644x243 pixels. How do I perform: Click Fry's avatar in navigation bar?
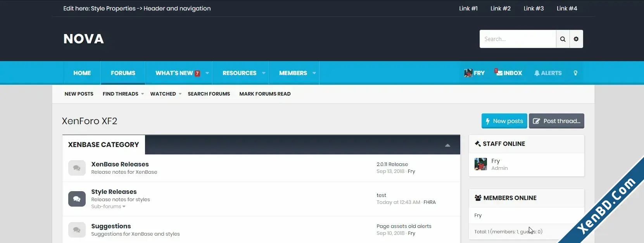(468, 73)
